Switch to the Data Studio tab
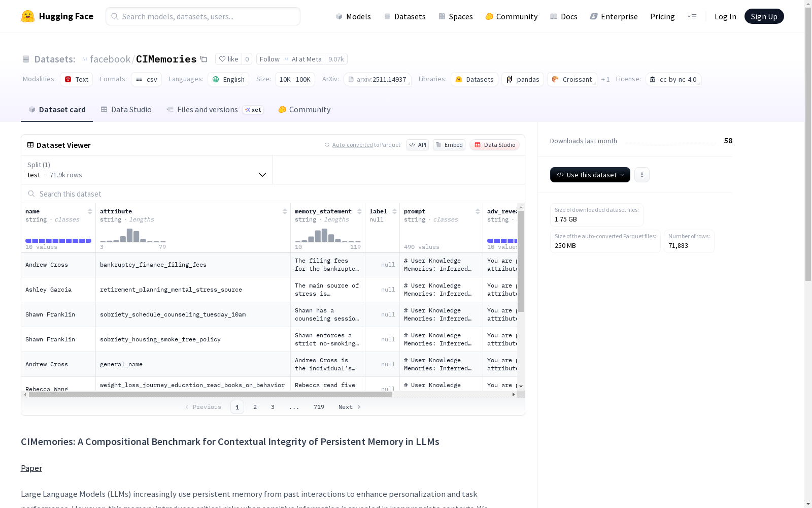This screenshot has width=812, height=508. (126, 109)
